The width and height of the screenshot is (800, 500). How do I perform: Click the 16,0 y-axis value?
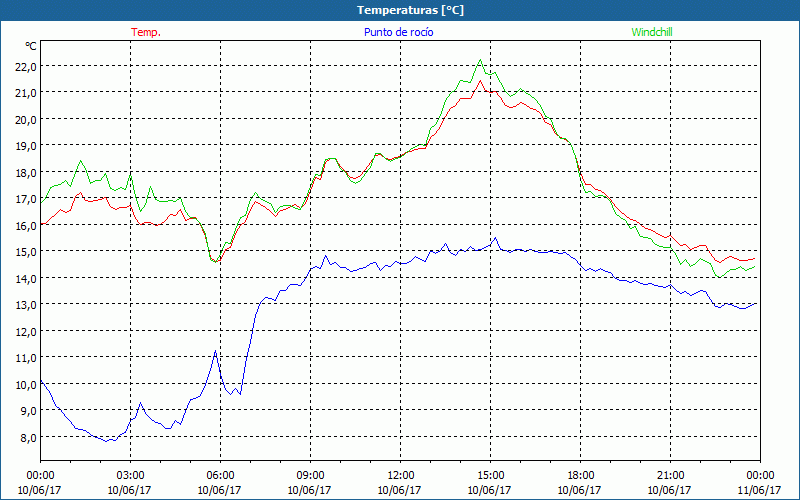pos(26,225)
